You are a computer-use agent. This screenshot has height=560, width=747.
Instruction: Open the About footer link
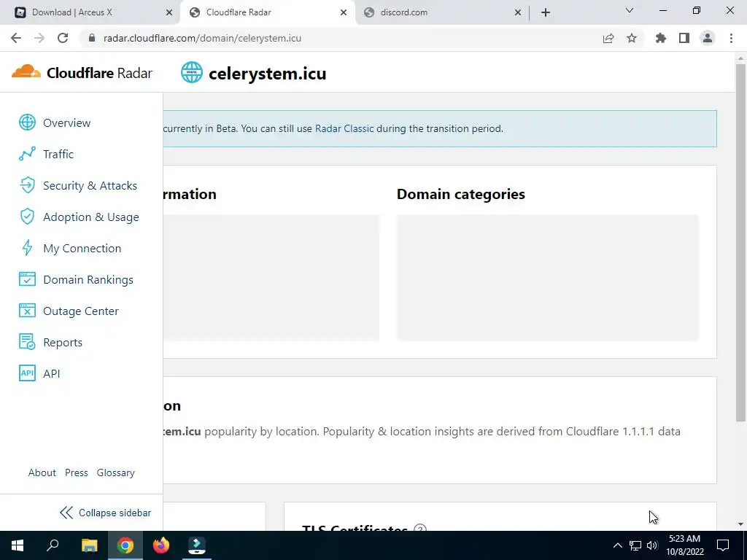point(42,472)
